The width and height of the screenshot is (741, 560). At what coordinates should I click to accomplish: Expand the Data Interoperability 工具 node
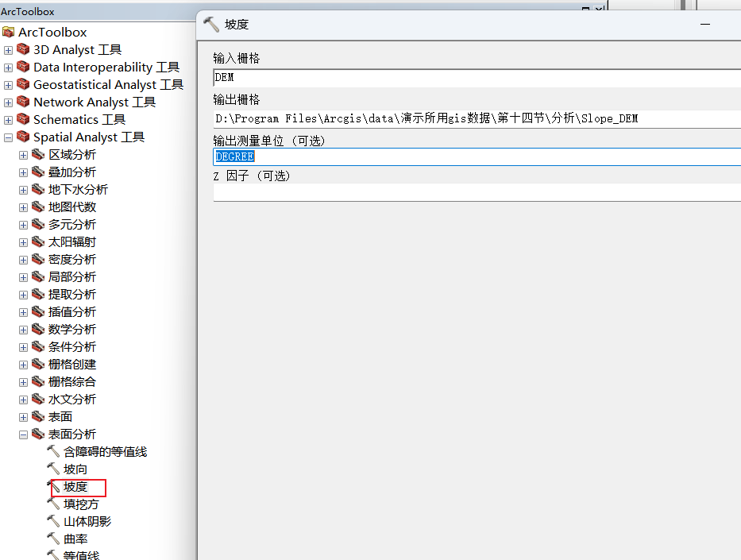tap(8, 68)
